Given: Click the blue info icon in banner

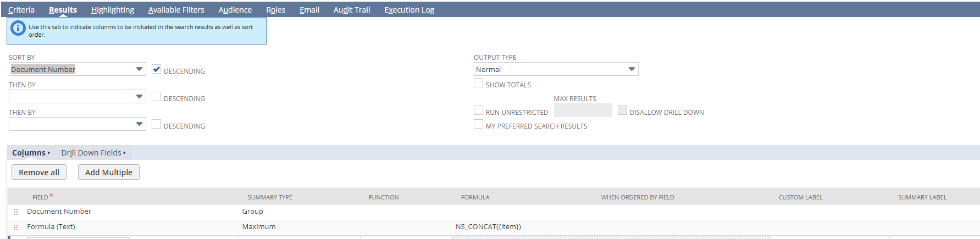Looking at the screenshot, I should (18, 28).
